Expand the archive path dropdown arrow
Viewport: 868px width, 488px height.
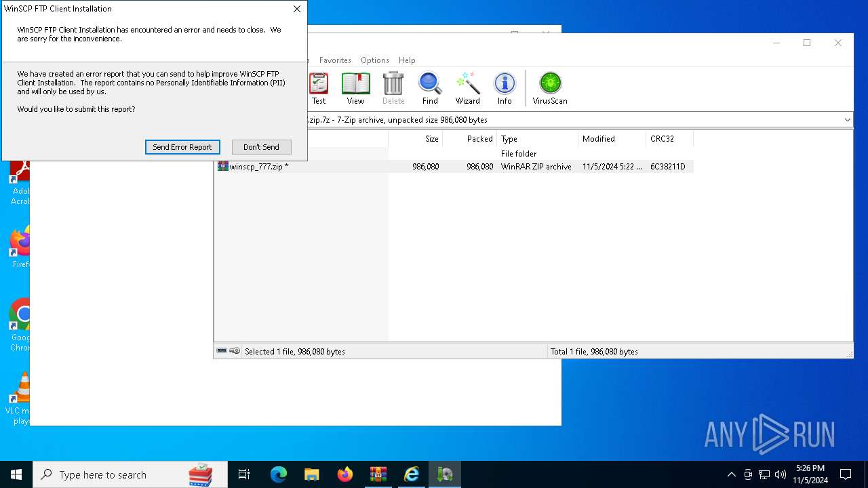click(847, 120)
